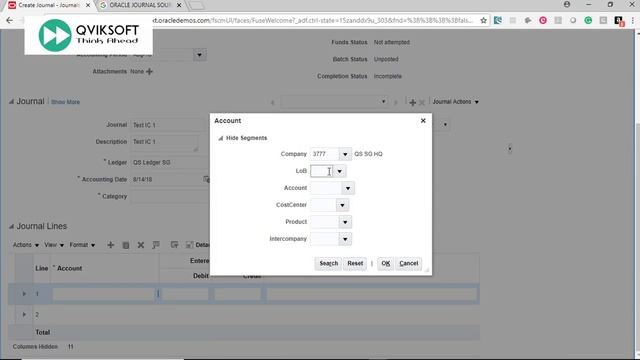Click the Reset button
Image resolution: width=640 pixels, height=360 pixels.
click(355, 263)
